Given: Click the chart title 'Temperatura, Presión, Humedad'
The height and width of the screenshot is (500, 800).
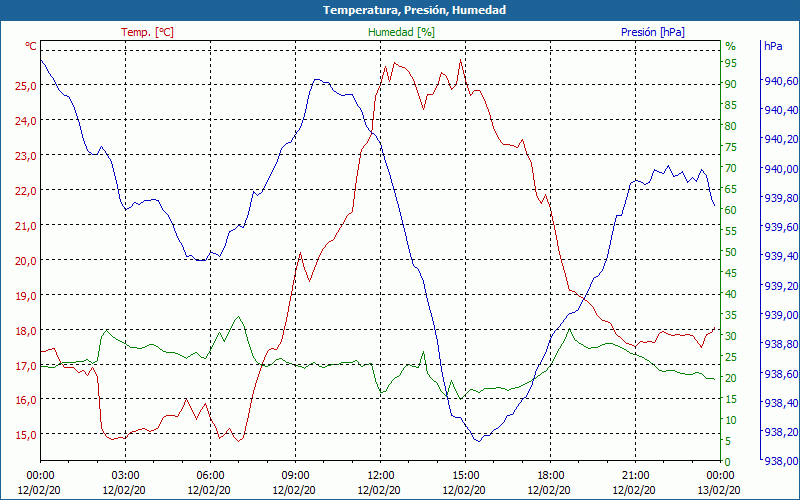Looking at the screenshot, I should click(414, 10).
